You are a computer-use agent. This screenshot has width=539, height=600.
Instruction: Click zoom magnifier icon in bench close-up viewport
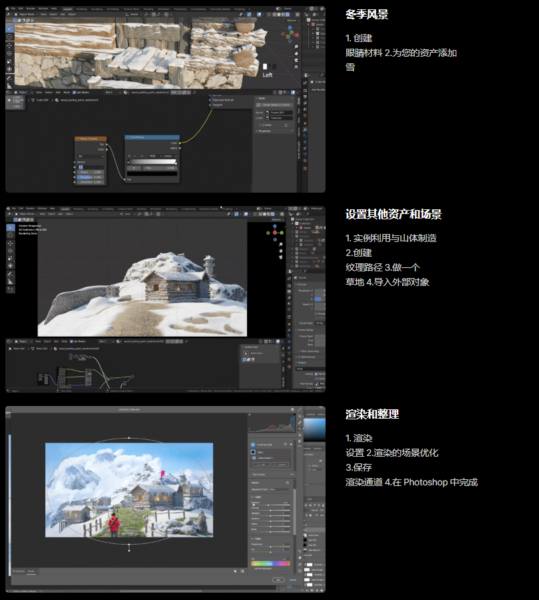pos(296,47)
